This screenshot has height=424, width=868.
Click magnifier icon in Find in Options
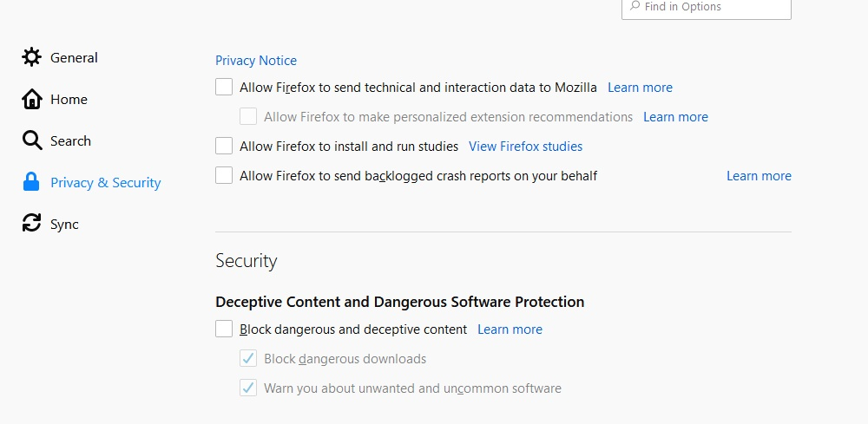[635, 6]
